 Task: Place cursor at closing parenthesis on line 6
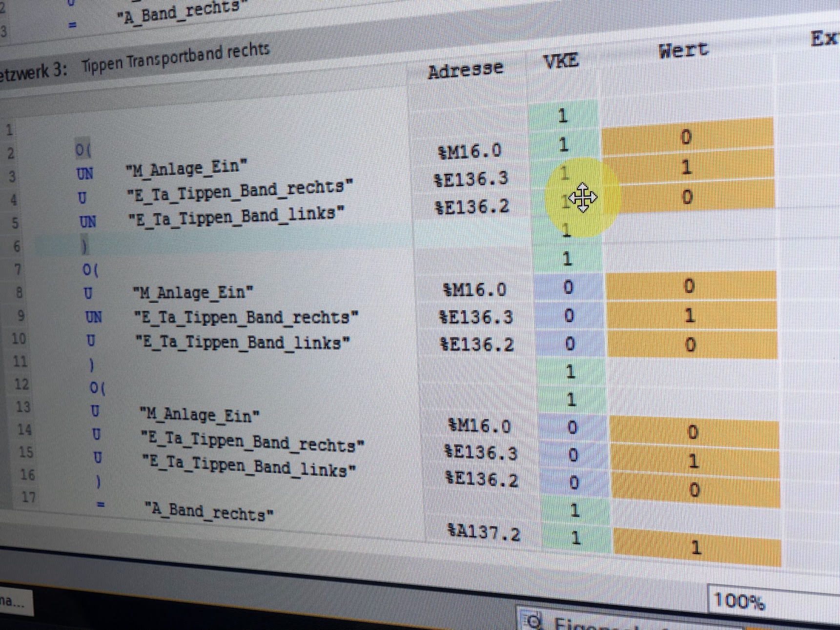(x=85, y=246)
